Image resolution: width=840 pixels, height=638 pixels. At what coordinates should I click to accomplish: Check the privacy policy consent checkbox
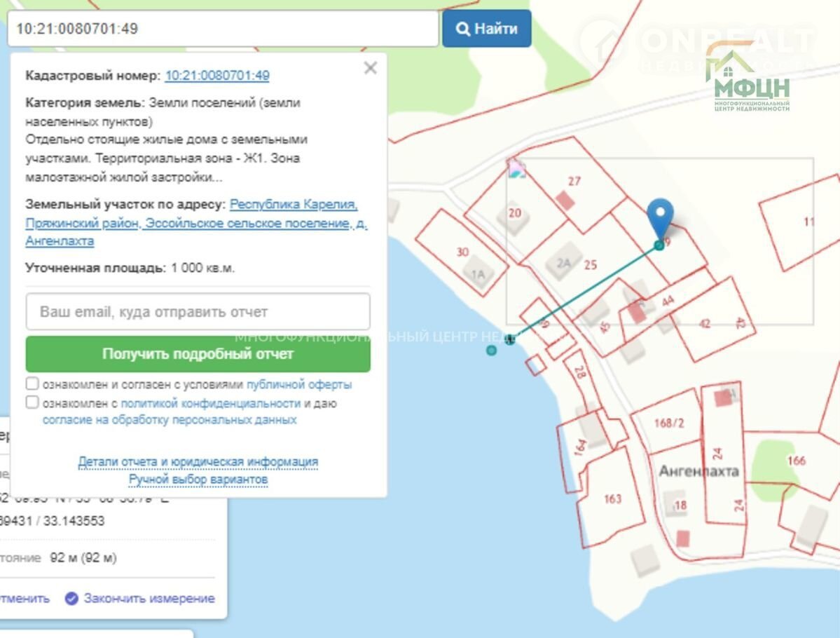coord(32,402)
